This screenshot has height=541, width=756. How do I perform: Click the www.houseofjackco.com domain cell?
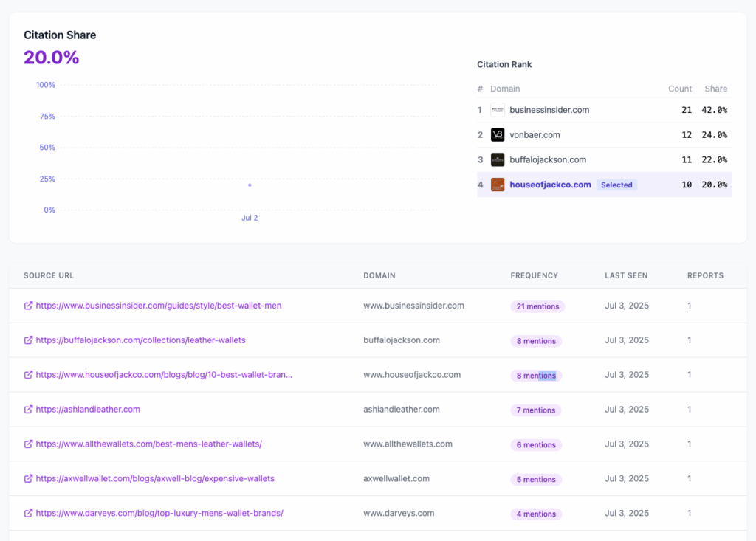tap(412, 375)
